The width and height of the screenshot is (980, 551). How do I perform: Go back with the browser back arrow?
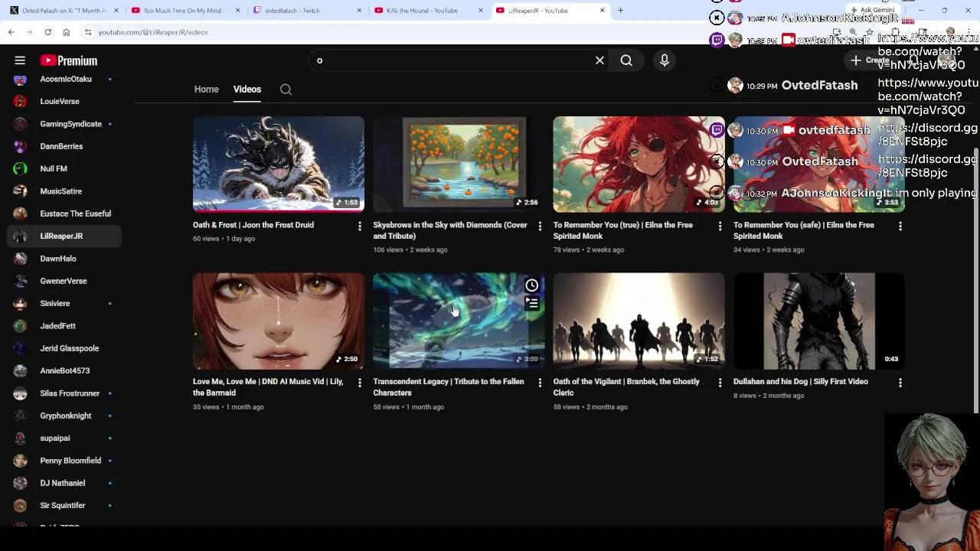(x=11, y=32)
